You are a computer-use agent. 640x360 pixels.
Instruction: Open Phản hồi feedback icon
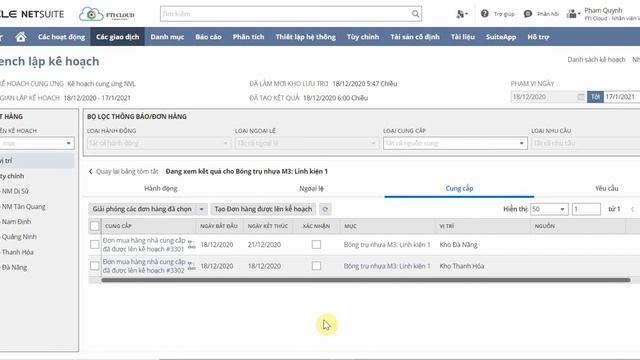point(528,13)
